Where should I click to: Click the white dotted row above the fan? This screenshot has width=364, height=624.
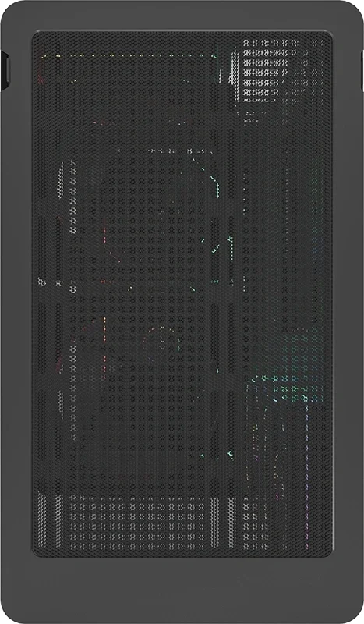click(166, 151)
